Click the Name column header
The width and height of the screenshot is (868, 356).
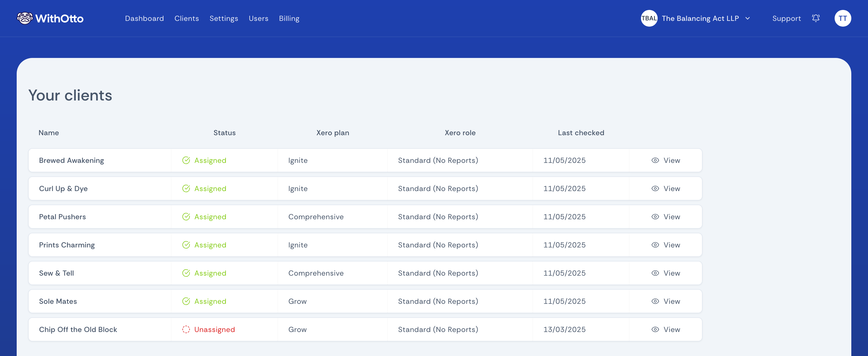[48, 133]
